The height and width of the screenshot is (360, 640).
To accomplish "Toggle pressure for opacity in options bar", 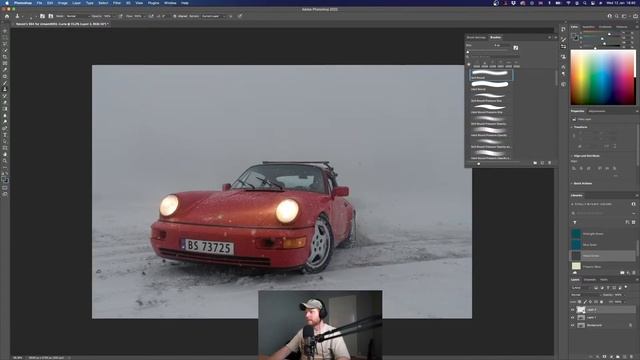I will (120, 16).
